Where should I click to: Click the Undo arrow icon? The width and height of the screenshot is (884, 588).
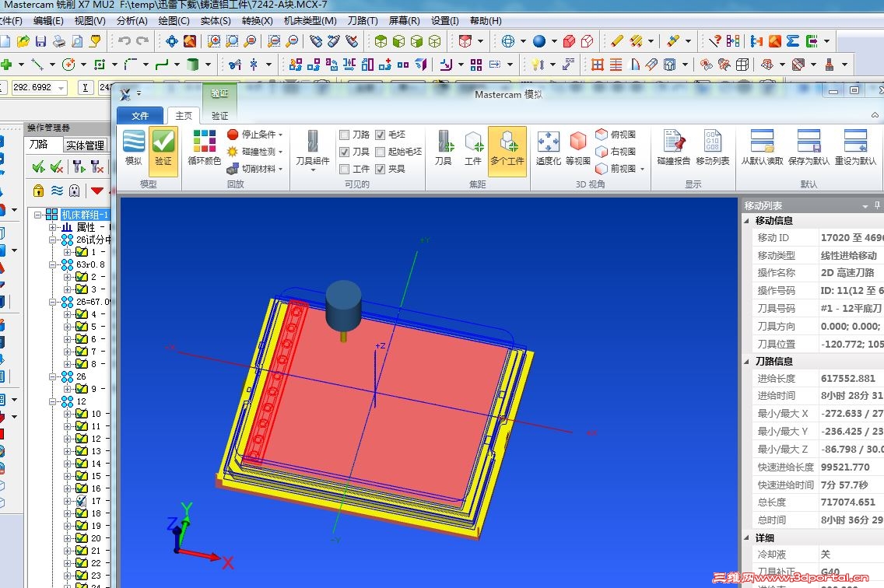[125, 41]
